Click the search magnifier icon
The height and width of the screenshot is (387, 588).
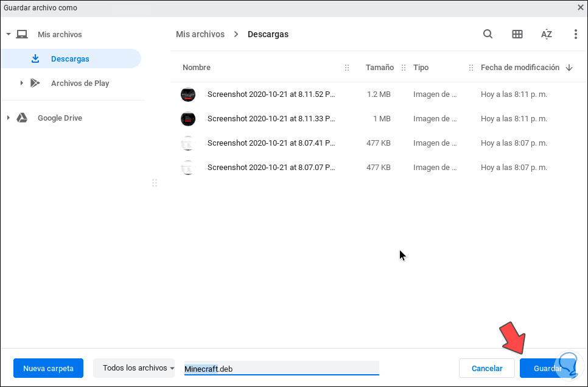pos(488,34)
